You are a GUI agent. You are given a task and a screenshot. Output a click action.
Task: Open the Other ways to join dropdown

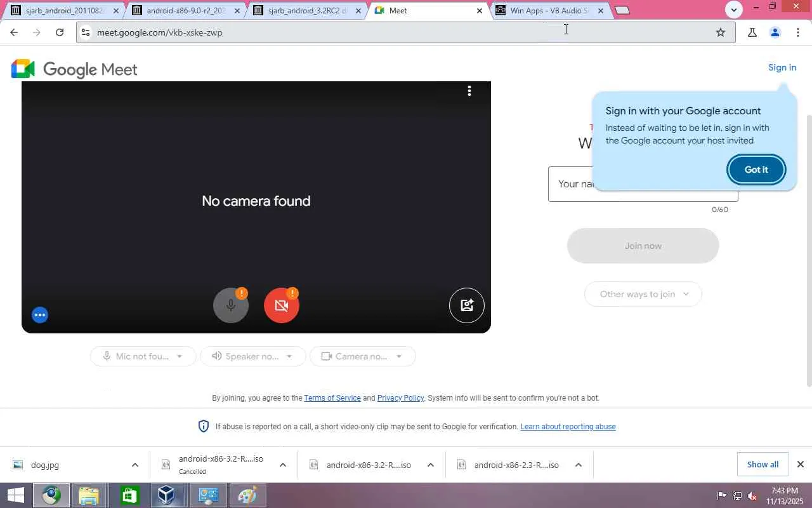643,294
